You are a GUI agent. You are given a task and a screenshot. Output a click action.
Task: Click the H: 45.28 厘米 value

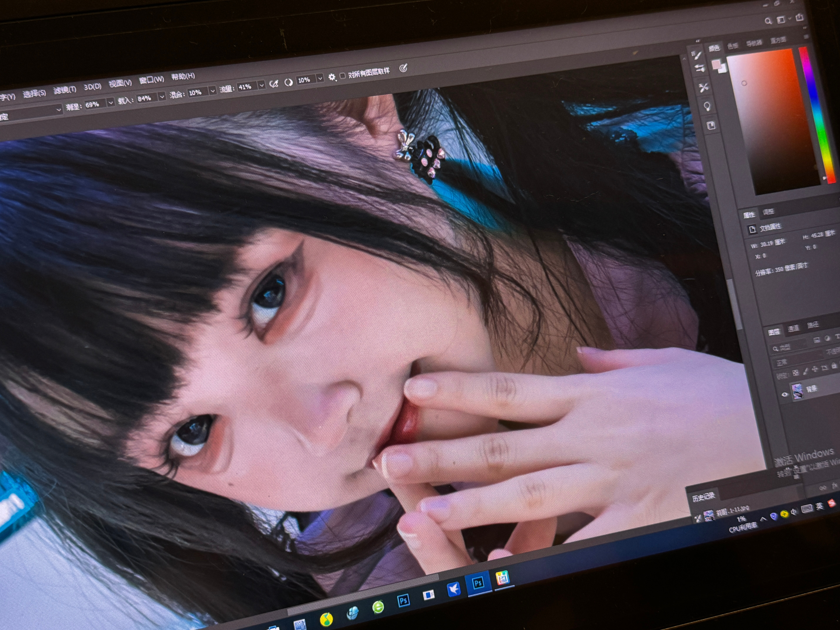pyautogui.click(x=818, y=235)
